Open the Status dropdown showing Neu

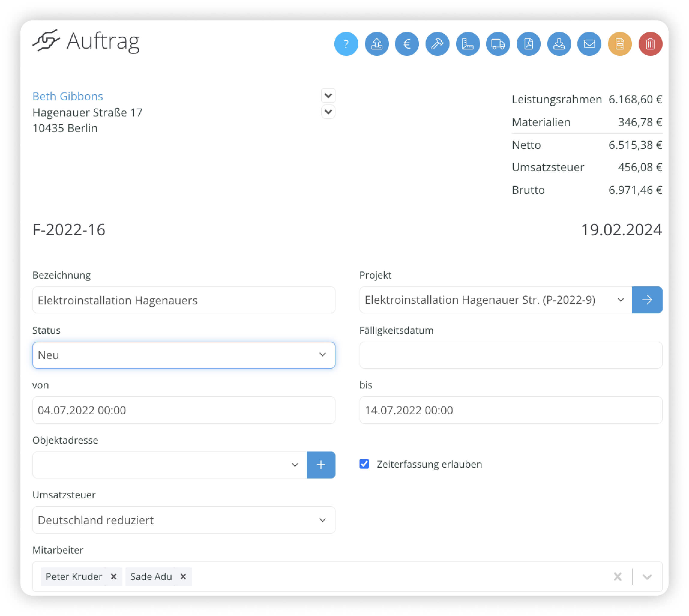coord(183,355)
